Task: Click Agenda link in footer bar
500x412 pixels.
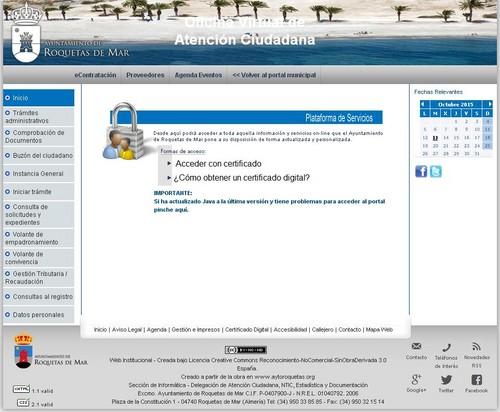Action: click(x=157, y=329)
